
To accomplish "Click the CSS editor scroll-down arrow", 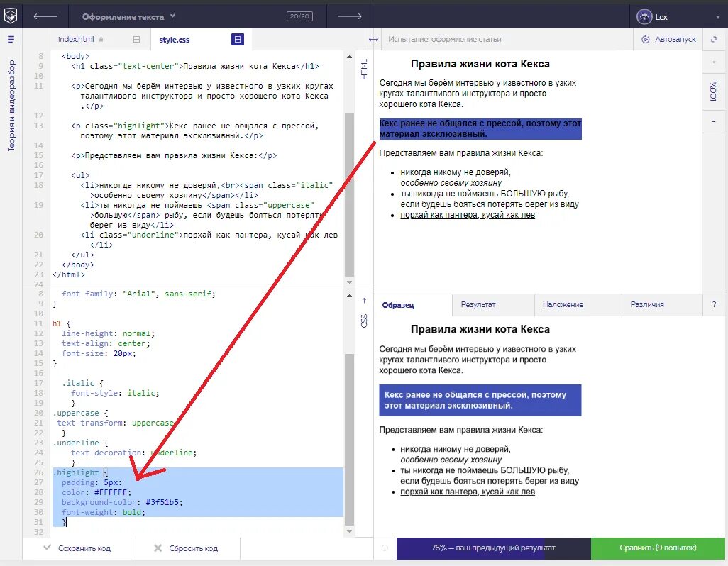I will [x=349, y=531].
